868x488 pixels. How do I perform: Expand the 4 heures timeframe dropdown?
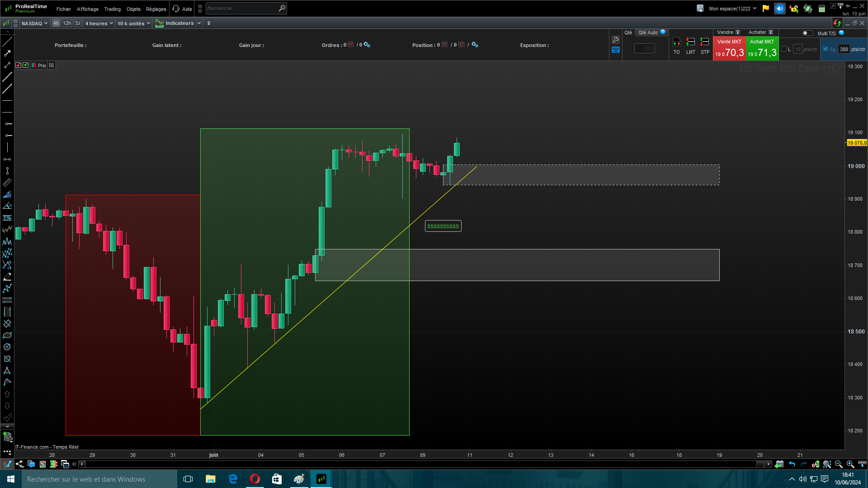pyautogui.click(x=99, y=23)
